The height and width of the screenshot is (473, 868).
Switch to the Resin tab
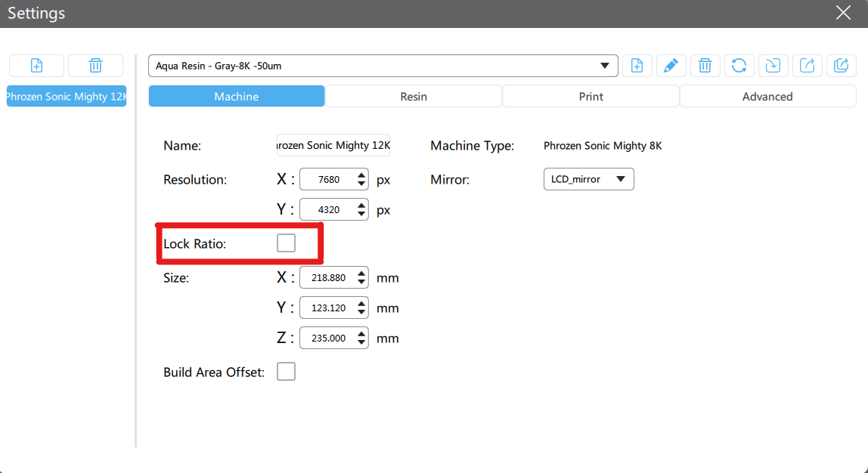click(x=414, y=97)
